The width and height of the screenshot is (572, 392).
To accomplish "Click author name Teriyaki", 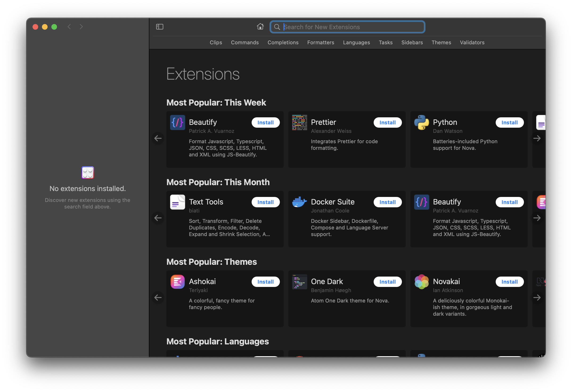I will coord(198,290).
